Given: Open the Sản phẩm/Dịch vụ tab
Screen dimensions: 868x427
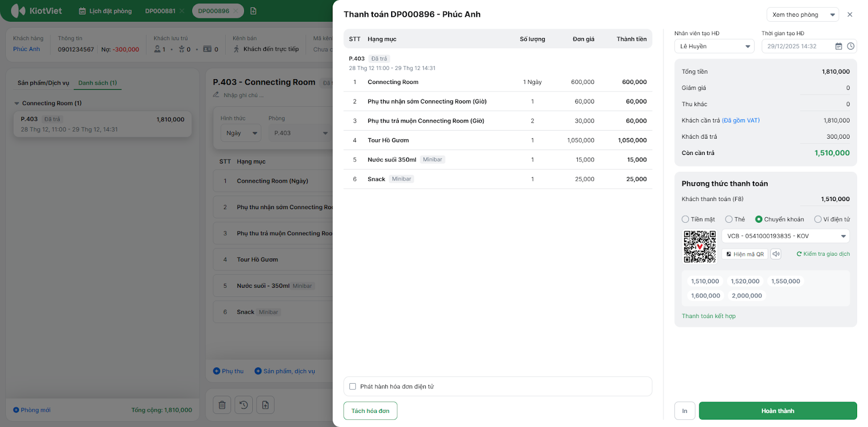Looking at the screenshot, I should pos(43,83).
